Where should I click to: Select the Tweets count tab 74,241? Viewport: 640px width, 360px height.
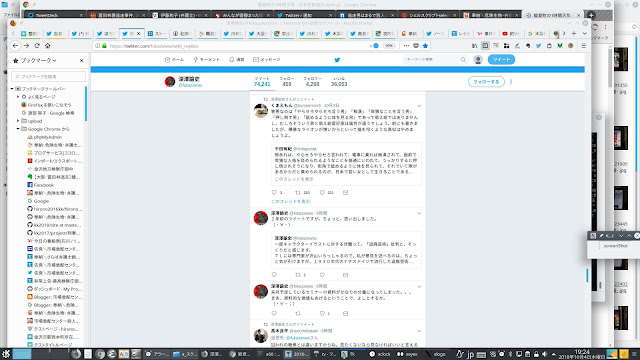(x=262, y=82)
